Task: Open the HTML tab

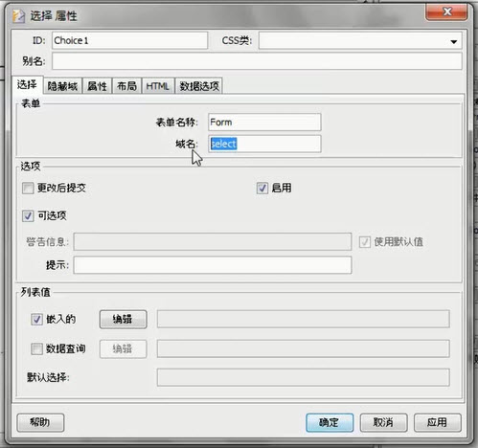Action: (158, 86)
